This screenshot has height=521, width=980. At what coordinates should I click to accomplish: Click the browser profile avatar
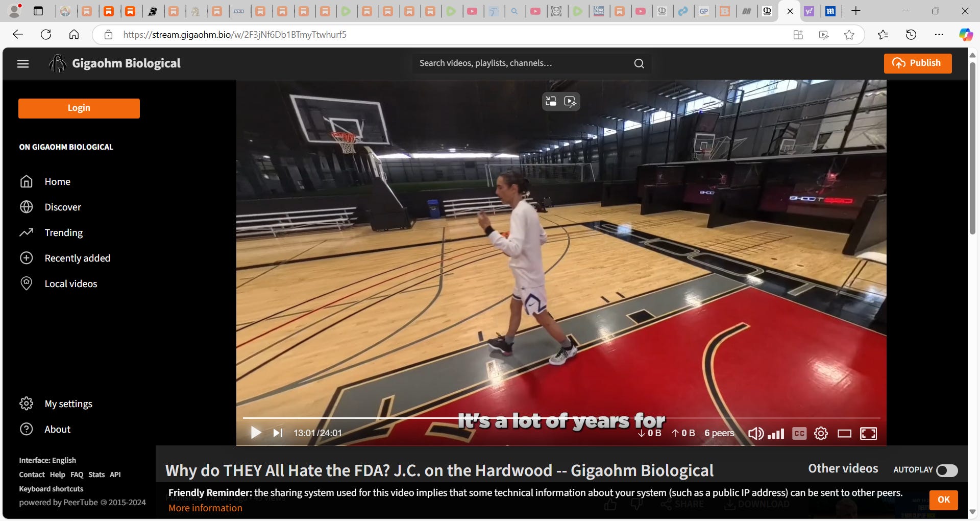(x=15, y=11)
